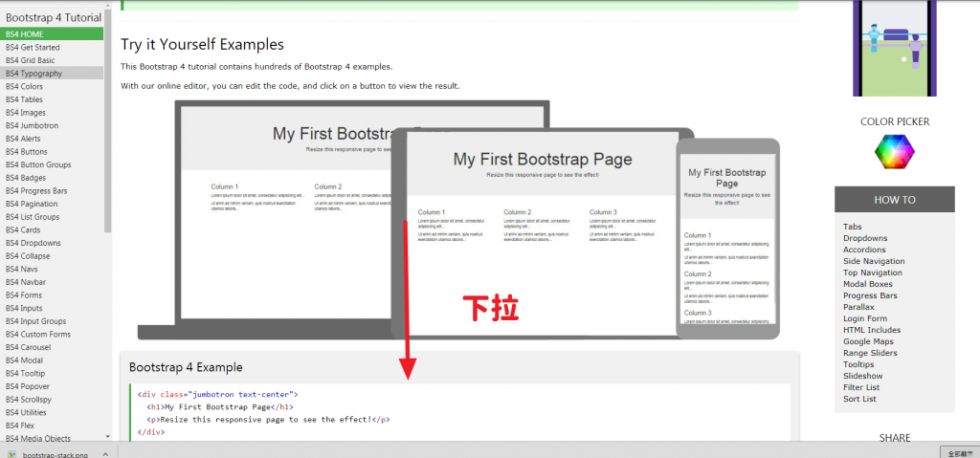Image resolution: width=980 pixels, height=458 pixels.
Task: Open the Progress Bars how-to link
Action: [x=870, y=295]
